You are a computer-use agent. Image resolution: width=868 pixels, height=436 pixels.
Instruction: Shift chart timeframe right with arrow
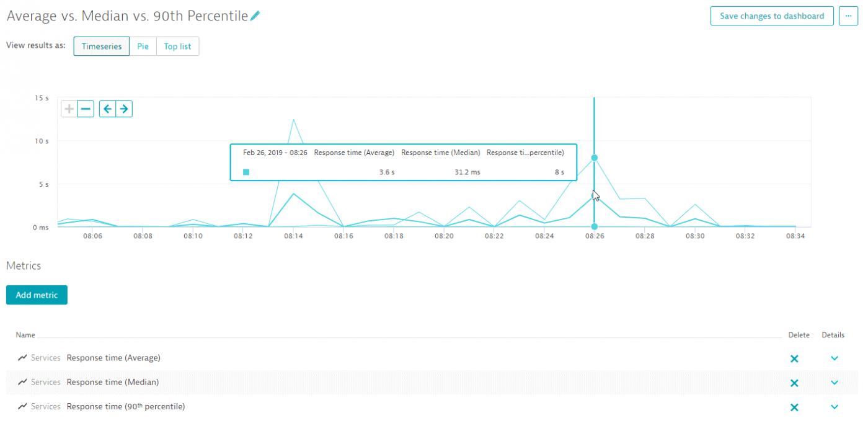[x=124, y=109]
